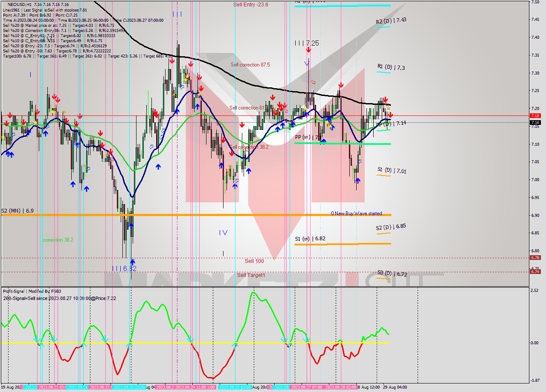Click the 7.50 value on price axis

(535, 2)
